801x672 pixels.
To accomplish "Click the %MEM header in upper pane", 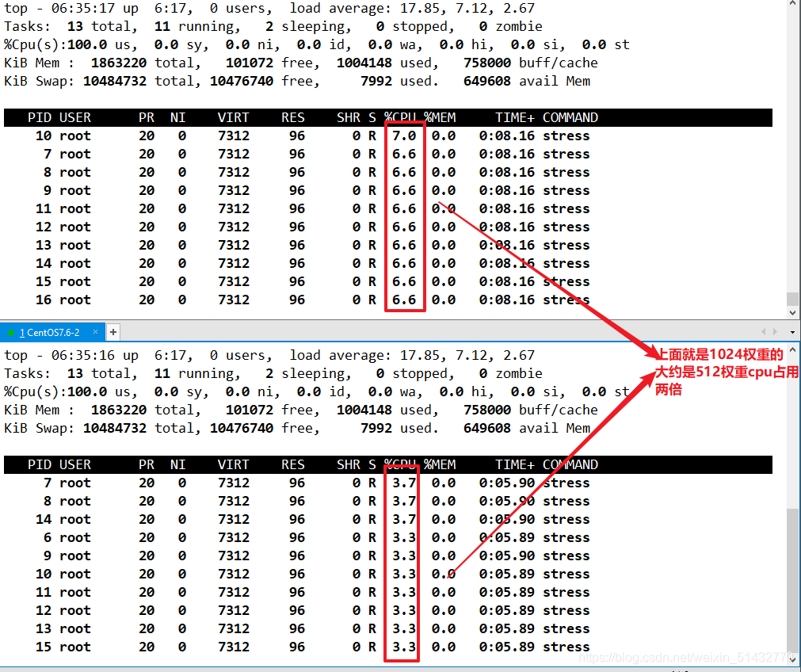I will pyautogui.click(x=440, y=117).
